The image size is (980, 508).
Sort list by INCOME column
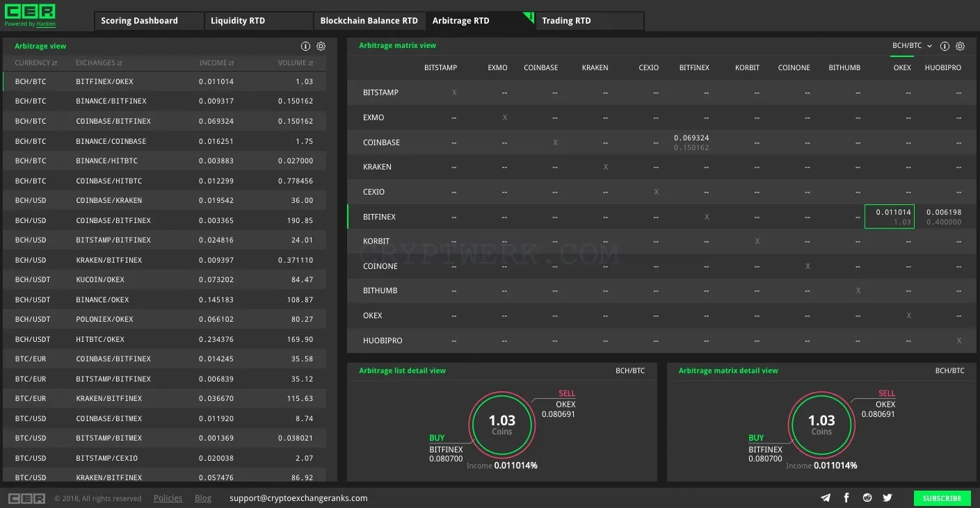pos(216,63)
